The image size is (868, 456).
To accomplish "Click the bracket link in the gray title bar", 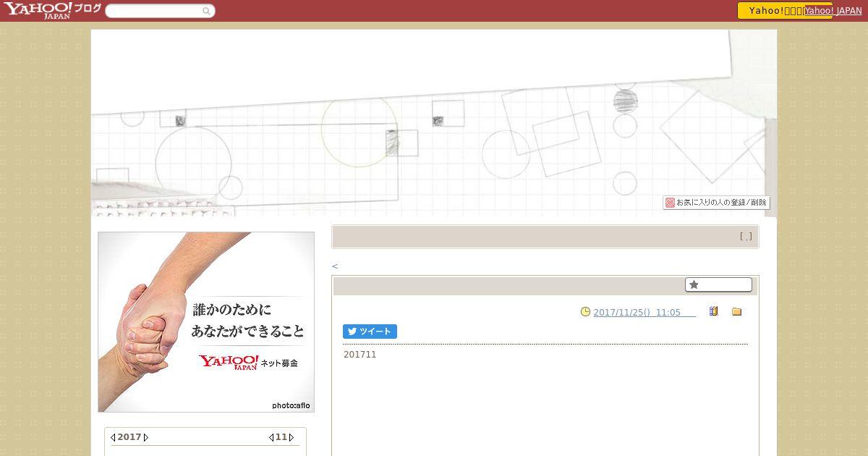I will pyautogui.click(x=746, y=236).
